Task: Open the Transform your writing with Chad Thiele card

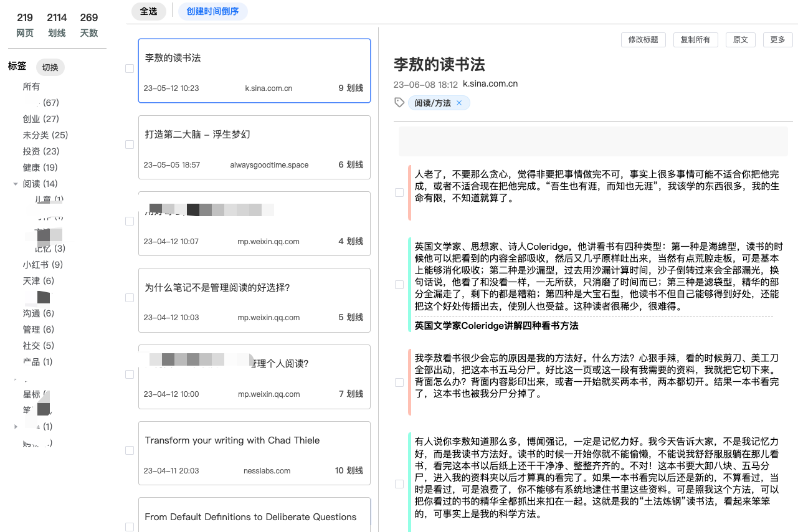Action: click(254, 453)
